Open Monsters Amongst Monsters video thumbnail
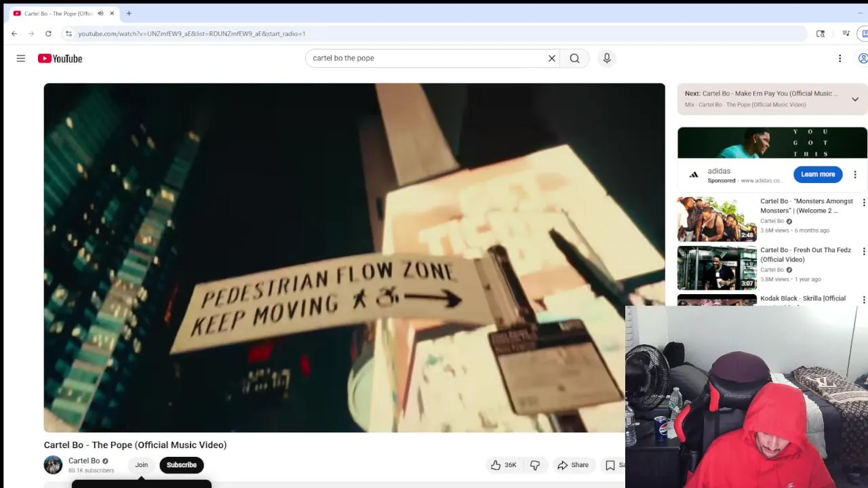Image resolution: width=868 pixels, height=488 pixels. click(x=717, y=219)
